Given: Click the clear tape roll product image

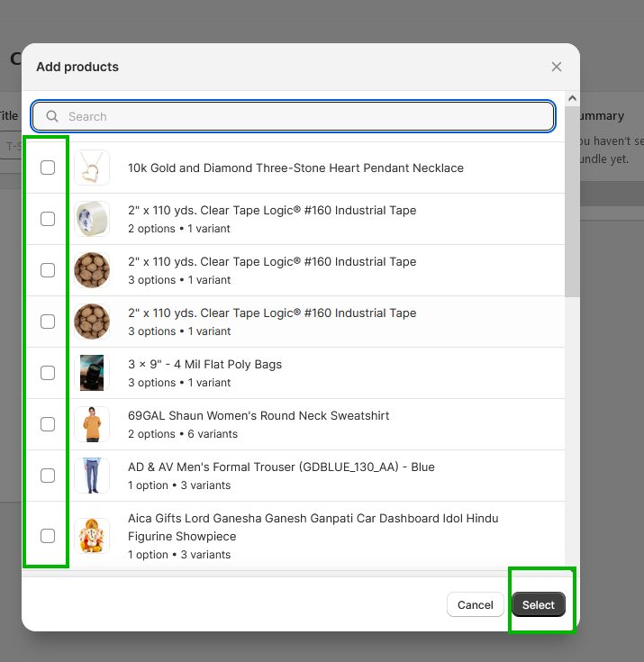Looking at the screenshot, I should [92, 219].
